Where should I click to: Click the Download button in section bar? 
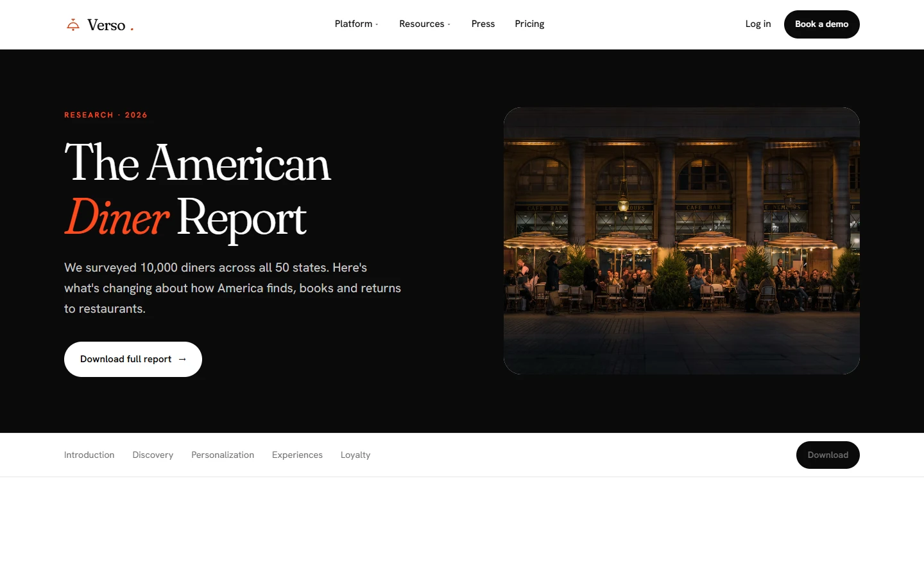click(828, 455)
